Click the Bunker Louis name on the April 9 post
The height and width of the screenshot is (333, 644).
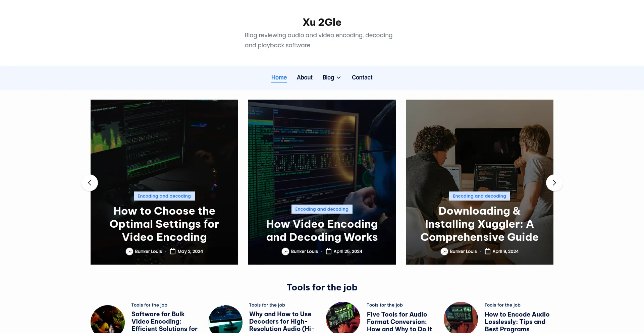[x=463, y=252]
